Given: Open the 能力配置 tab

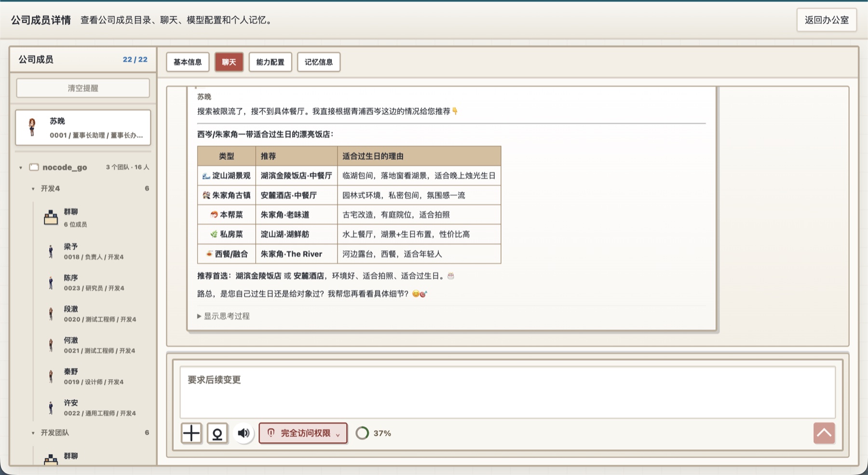Looking at the screenshot, I should [x=270, y=62].
